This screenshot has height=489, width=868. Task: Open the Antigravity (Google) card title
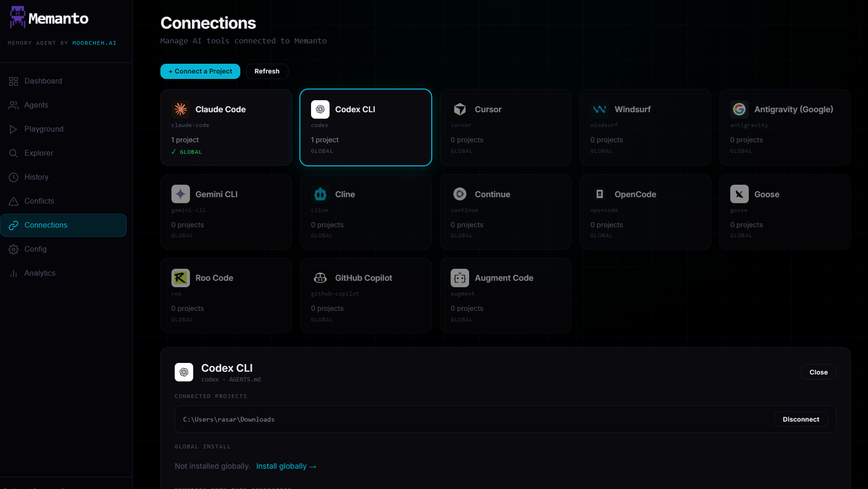point(794,109)
